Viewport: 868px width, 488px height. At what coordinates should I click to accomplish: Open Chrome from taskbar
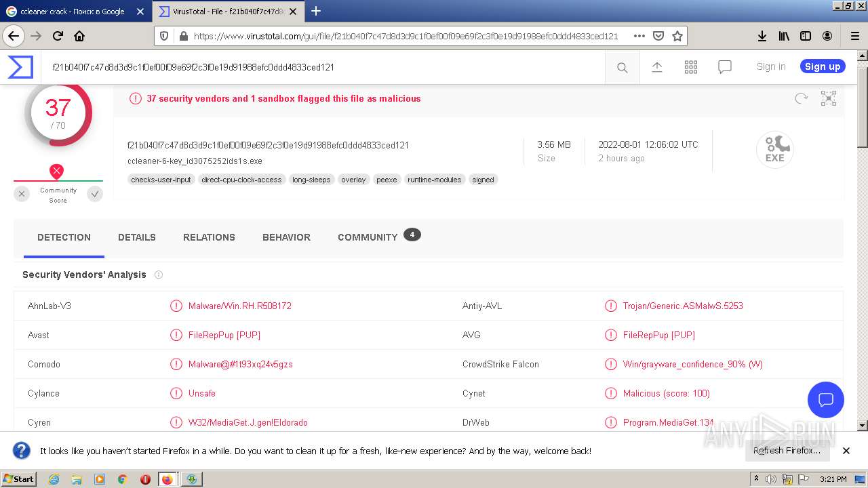coord(122,479)
